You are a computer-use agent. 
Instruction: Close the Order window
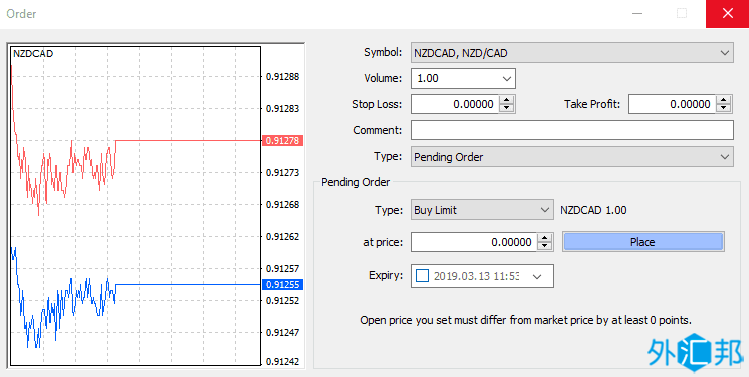(x=728, y=13)
